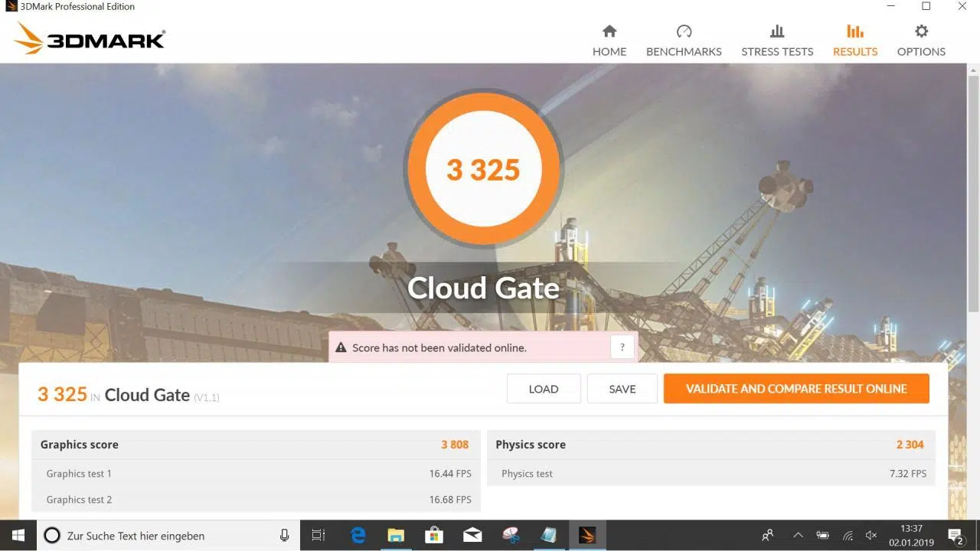
Task: Click the Physics score value 2 304
Action: click(x=910, y=445)
